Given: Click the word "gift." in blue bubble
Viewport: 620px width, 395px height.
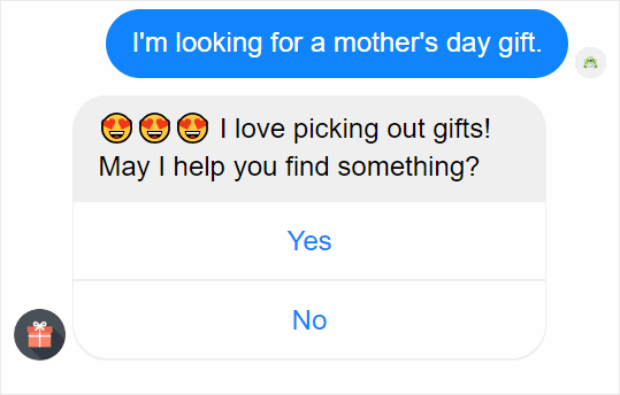Looking at the screenshot, I should 520,43.
